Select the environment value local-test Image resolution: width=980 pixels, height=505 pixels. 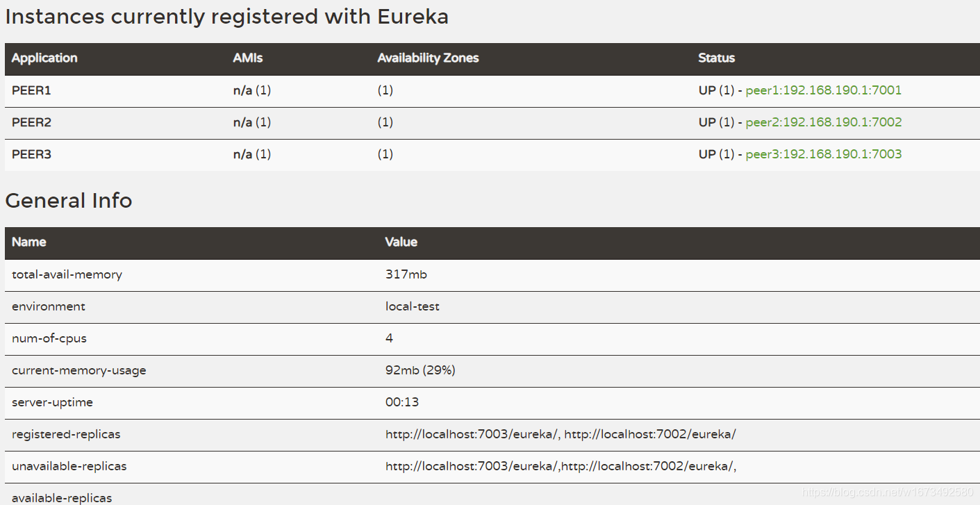pos(413,306)
